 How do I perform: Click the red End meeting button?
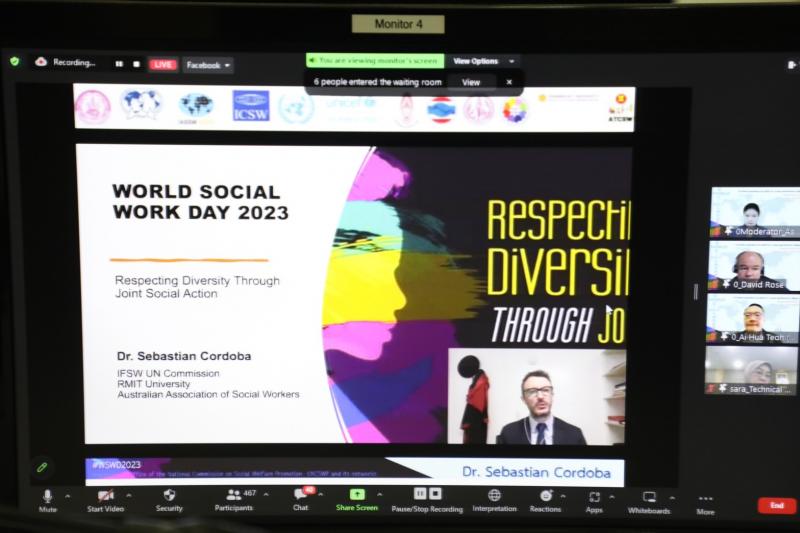coord(777,505)
